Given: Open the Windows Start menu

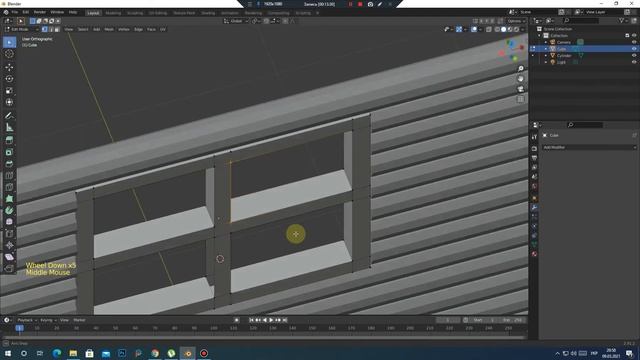Looking at the screenshot, I should click(x=7, y=353).
